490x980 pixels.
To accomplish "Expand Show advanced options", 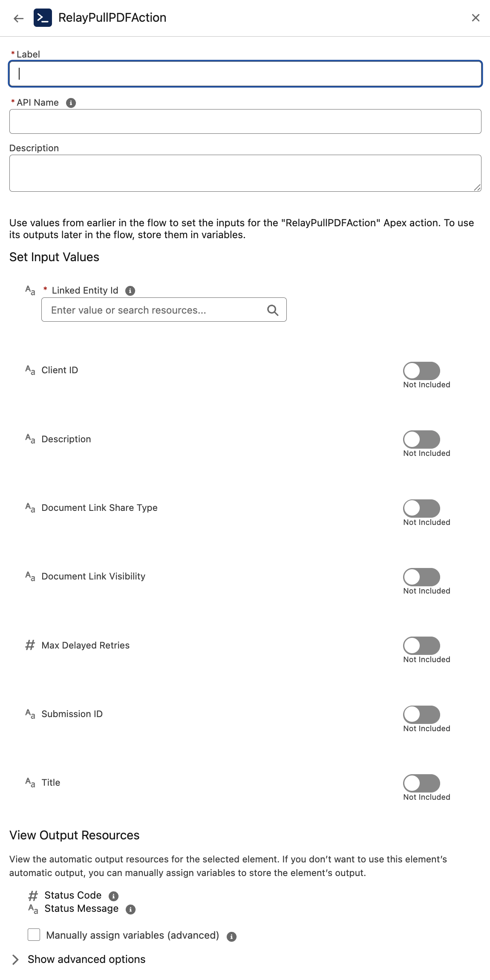I will pos(16,959).
